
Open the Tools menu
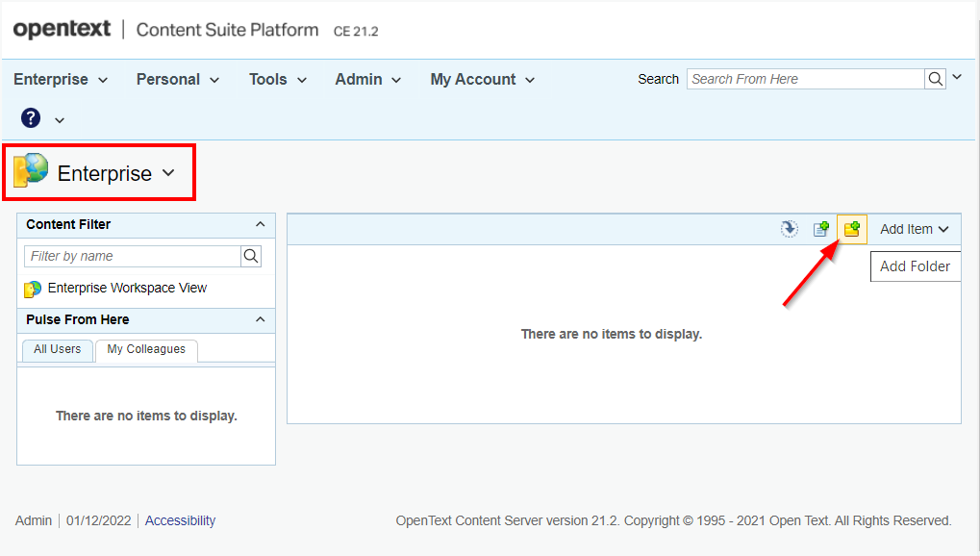[277, 80]
